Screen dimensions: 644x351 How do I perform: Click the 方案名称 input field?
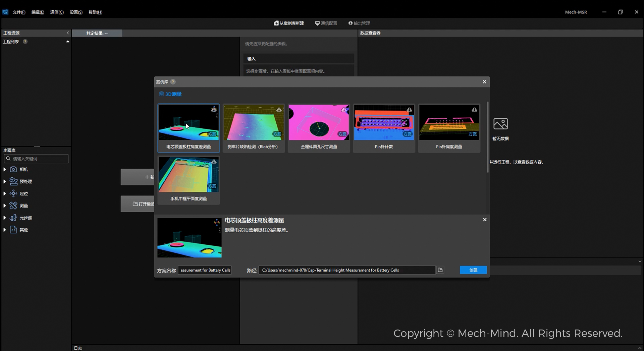pos(205,270)
